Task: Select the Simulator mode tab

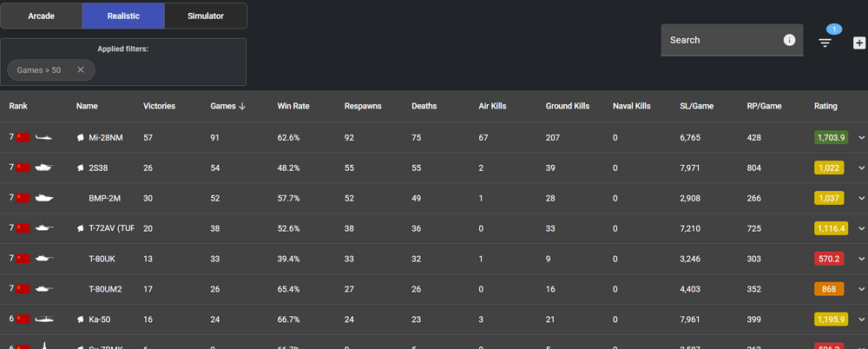Action: (205, 16)
